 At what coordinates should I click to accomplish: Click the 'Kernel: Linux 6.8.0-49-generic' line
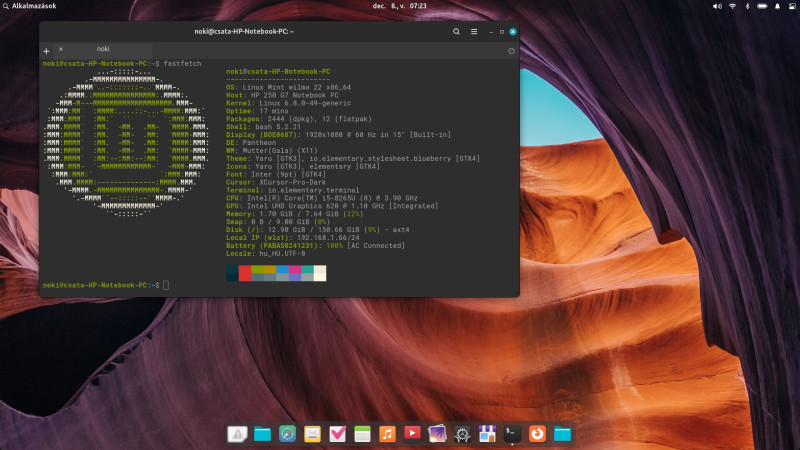[x=288, y=103]
